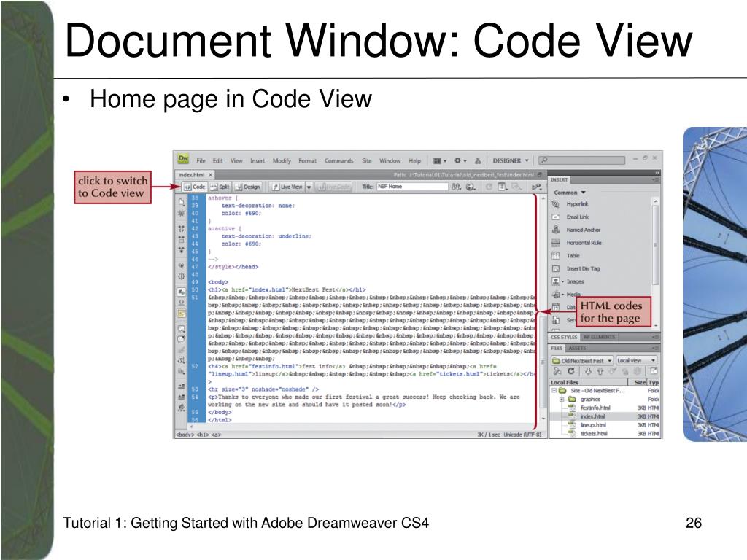Open the Local view dropdown
The image size is (747, 560).
tap(636, 360)
